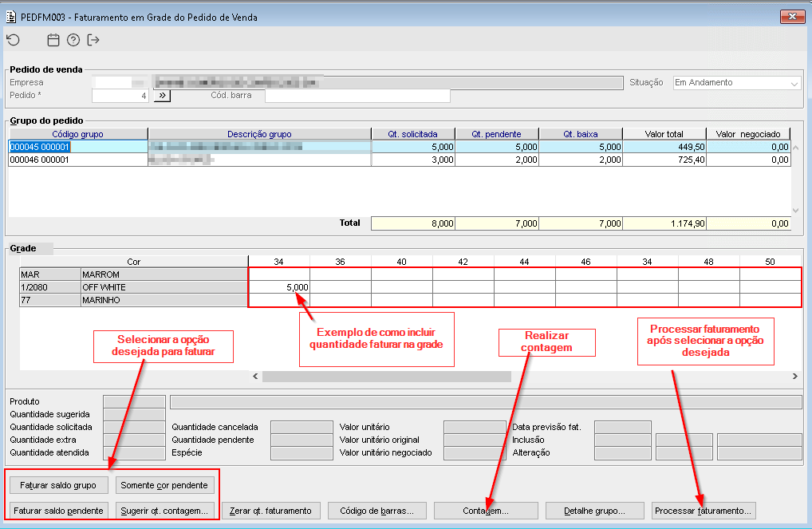This screenshot has height=529, width=812.
Task: Open the Detalhe grupo button
Action: [594, 511]
